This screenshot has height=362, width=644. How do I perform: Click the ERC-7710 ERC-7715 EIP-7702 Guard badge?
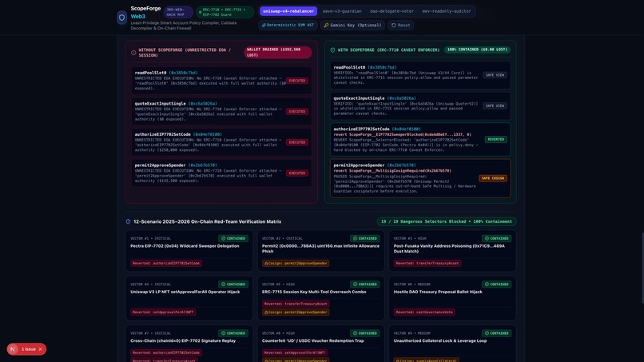(225, 12)
